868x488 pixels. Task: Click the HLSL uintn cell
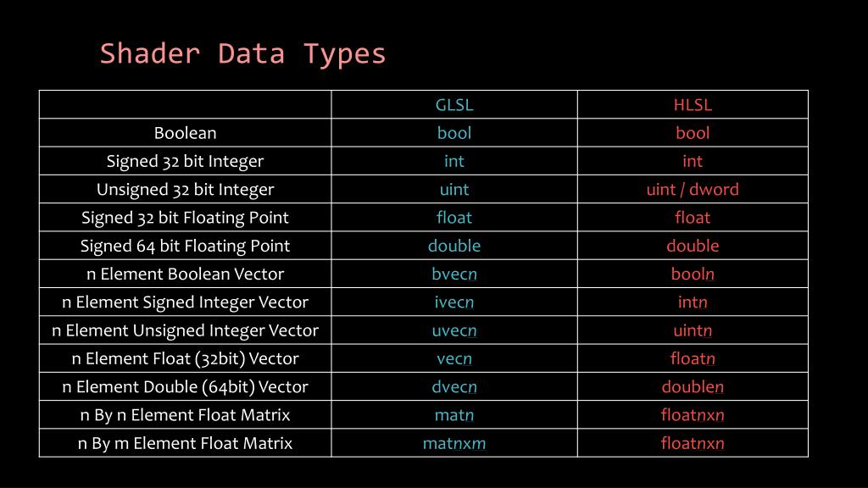click(693, 330)
